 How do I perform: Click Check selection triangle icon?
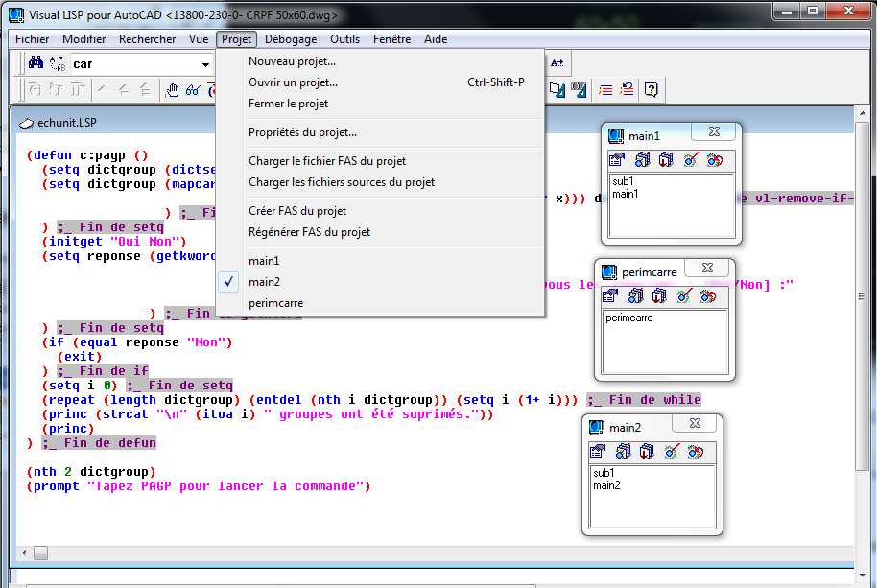click(x=579, y=89)
